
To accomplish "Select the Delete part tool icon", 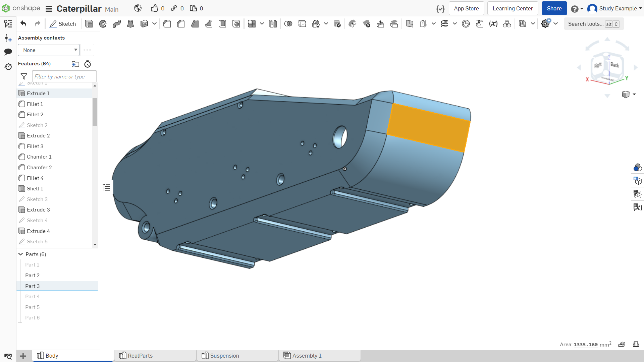I will coord(337,24).
